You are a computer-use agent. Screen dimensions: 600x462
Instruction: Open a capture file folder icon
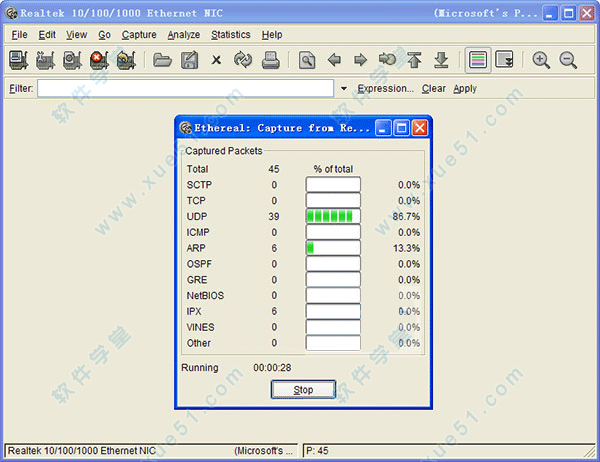tap(162, 60)
